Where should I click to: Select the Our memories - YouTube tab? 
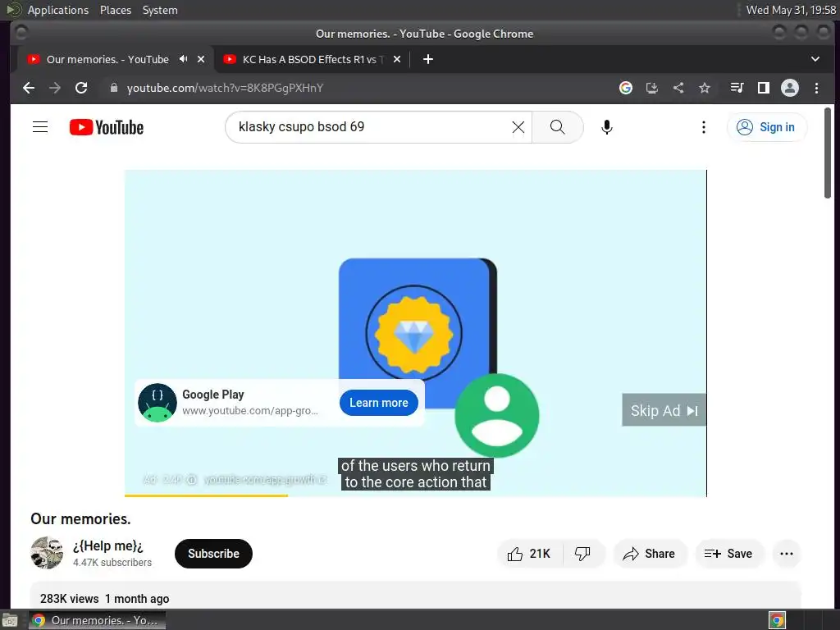pyautogui.click(x=107, y=59)
